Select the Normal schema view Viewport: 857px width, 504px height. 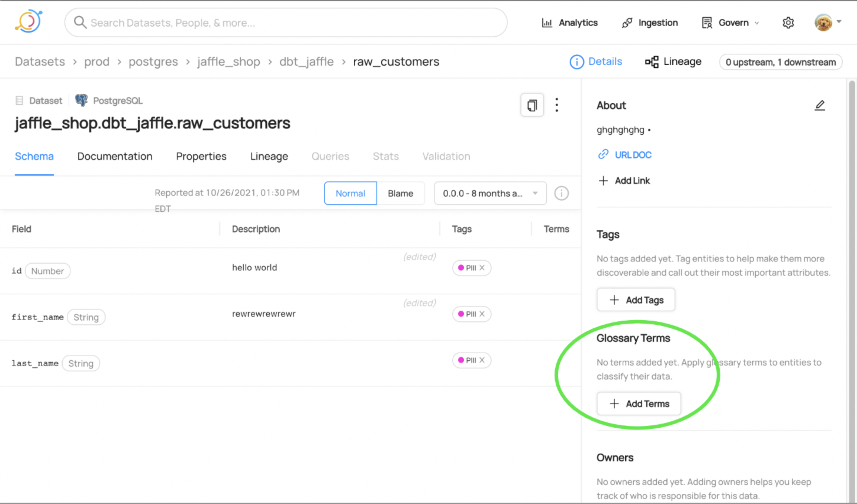click(x=350, y=193)
